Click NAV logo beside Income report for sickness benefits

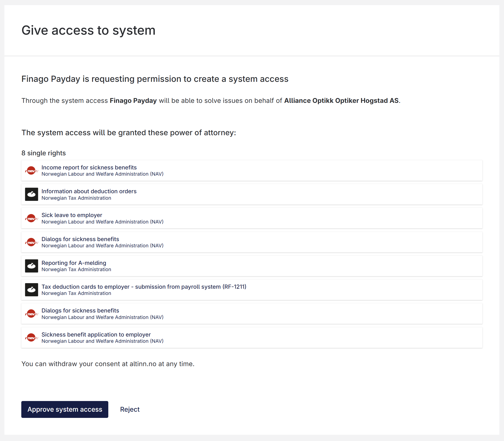[x=31, y=171]
